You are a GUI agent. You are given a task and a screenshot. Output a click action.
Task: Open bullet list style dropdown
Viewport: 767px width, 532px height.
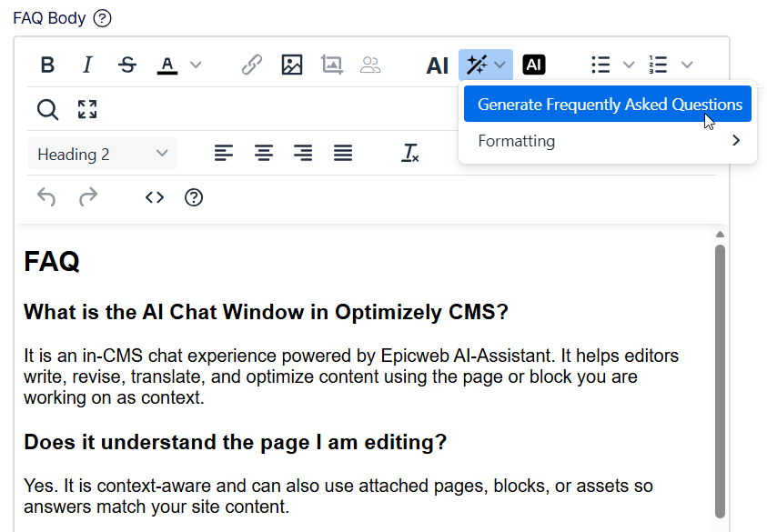[x=629, y=65]
